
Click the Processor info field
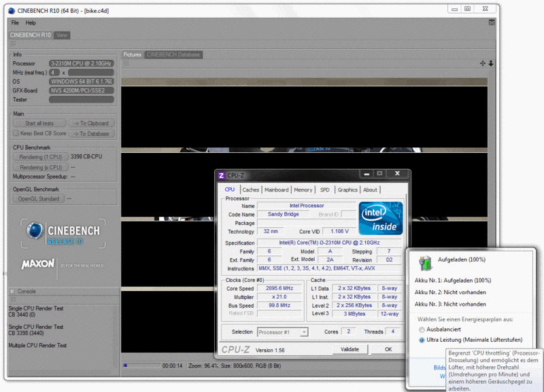coord(82,63)
